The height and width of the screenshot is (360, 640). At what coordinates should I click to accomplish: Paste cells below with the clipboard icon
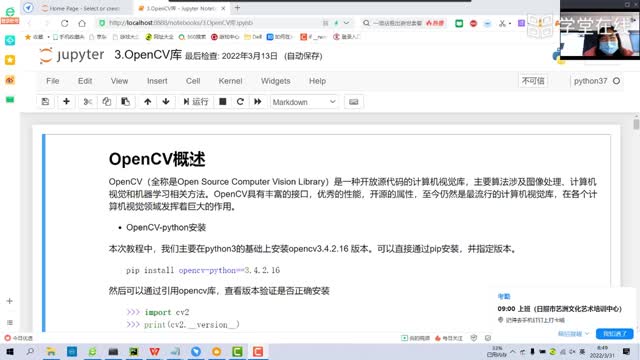pyautogui.click(x=125, y=102)
